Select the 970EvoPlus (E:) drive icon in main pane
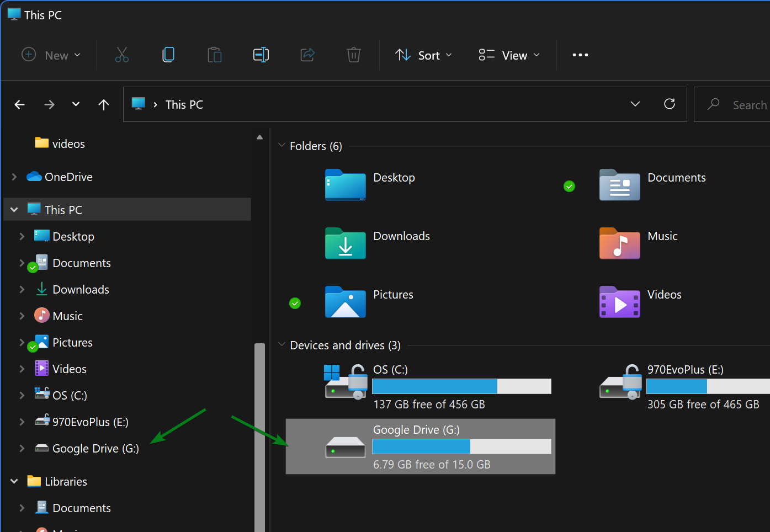Image resolution: width=770 pixels, height=532 pixels. coord(620,381)
